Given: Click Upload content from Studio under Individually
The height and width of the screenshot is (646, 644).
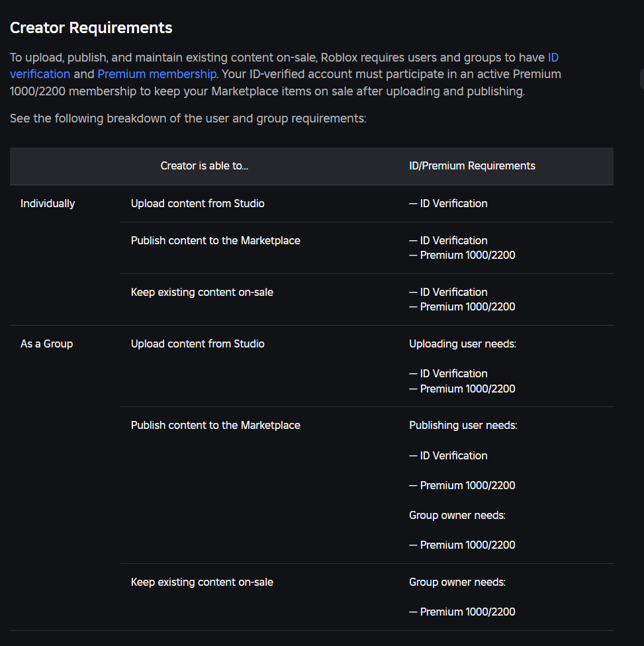Looking at the screenshot, I should [x=197, y=204].
